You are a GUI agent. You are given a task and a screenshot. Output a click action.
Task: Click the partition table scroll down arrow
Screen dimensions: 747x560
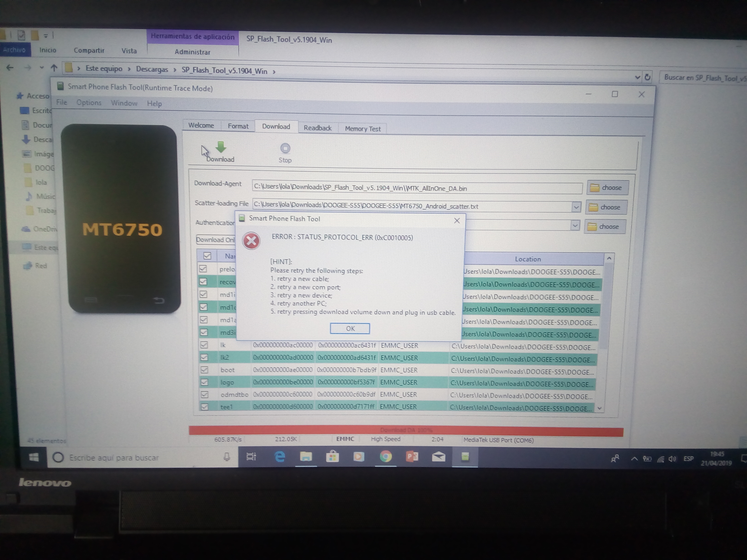pyautogui.click(x=600, y=408)
